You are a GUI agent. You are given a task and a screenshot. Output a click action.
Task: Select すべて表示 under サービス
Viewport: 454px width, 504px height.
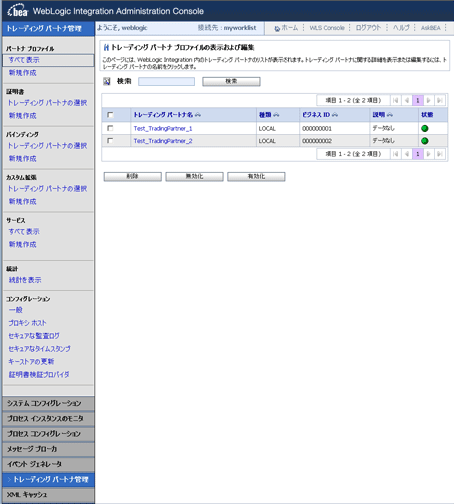24,231
